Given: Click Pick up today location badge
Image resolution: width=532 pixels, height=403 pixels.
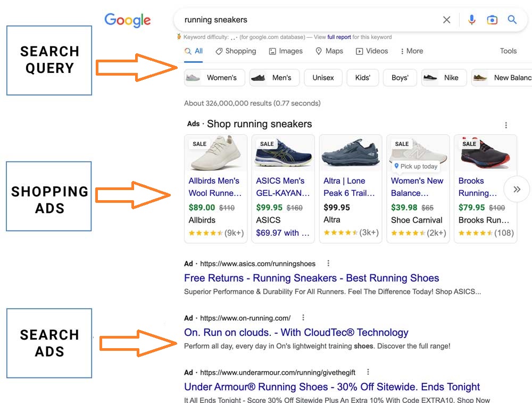Looking at the screenshot, I should [x=415, y=166].
